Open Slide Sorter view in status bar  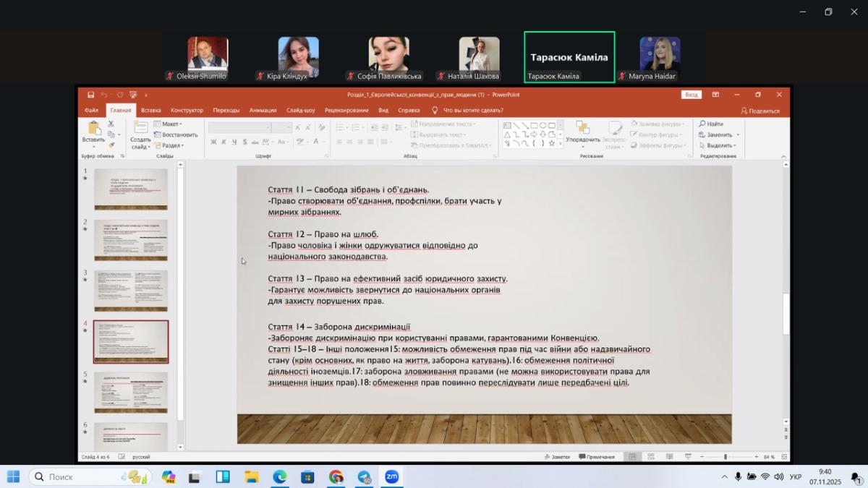[651, 457]
